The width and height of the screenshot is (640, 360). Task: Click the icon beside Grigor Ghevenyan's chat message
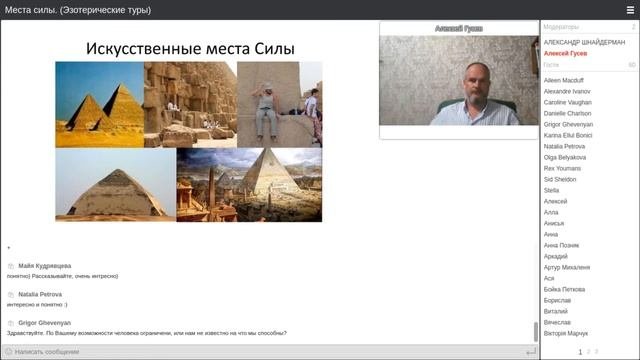point(11,323)
